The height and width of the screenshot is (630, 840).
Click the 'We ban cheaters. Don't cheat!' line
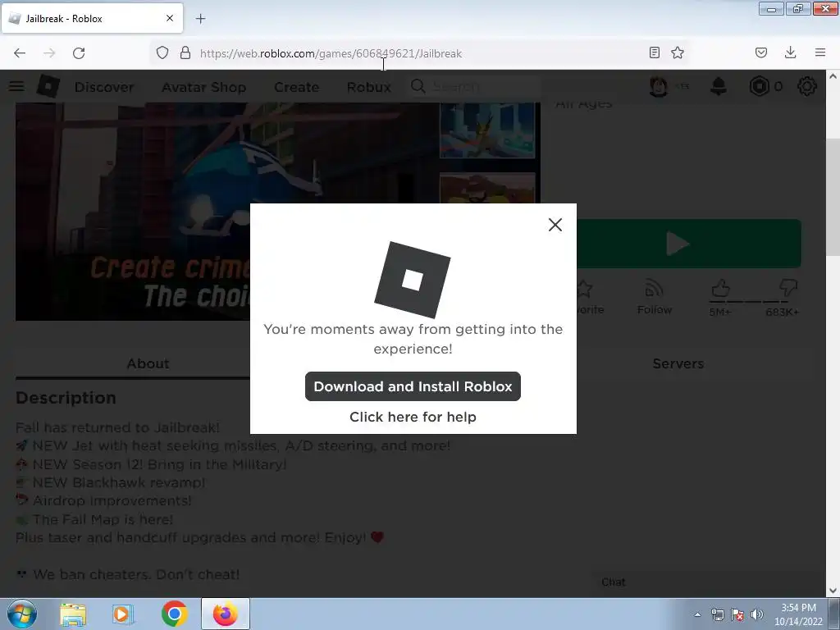pos(127,574)
